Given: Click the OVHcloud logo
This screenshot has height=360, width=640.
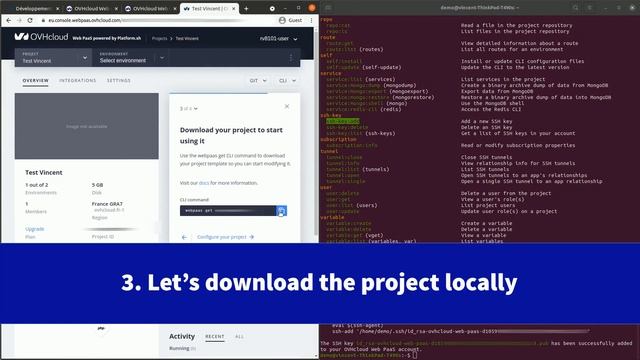Looking at the screenshot, I should [41, 37].
